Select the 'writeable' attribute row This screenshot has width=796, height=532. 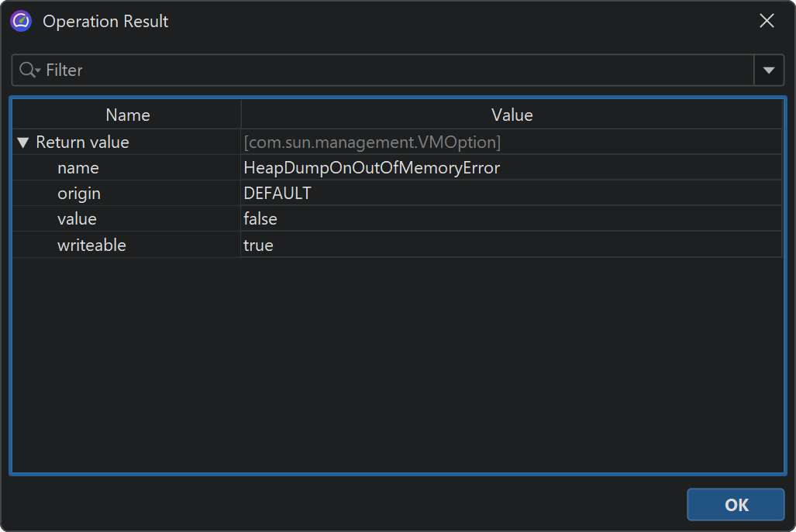click(91, 245)
